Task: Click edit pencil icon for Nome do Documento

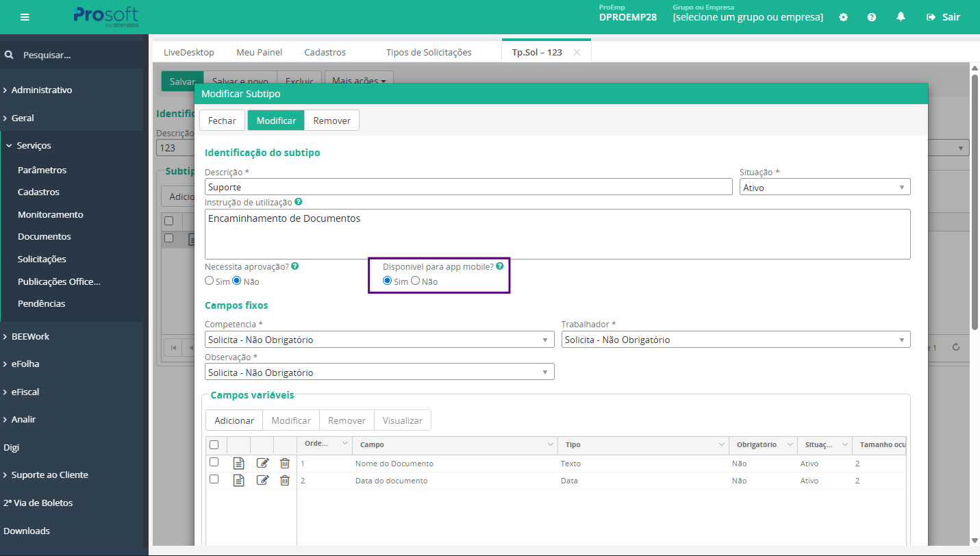Action: 262,464
